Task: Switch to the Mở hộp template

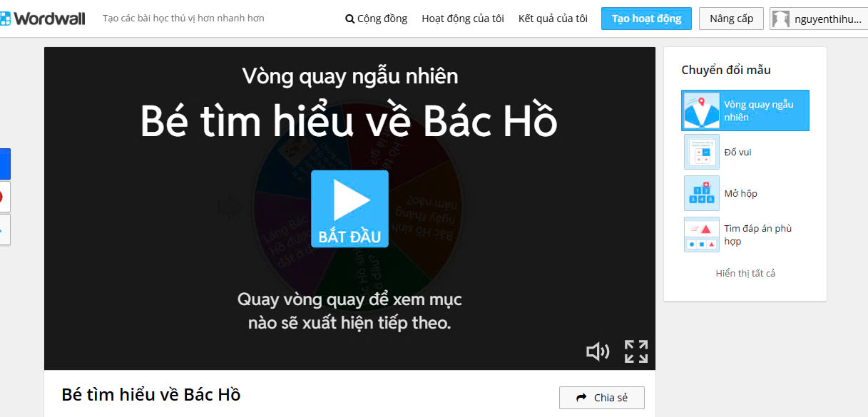Action: point(745,193)
